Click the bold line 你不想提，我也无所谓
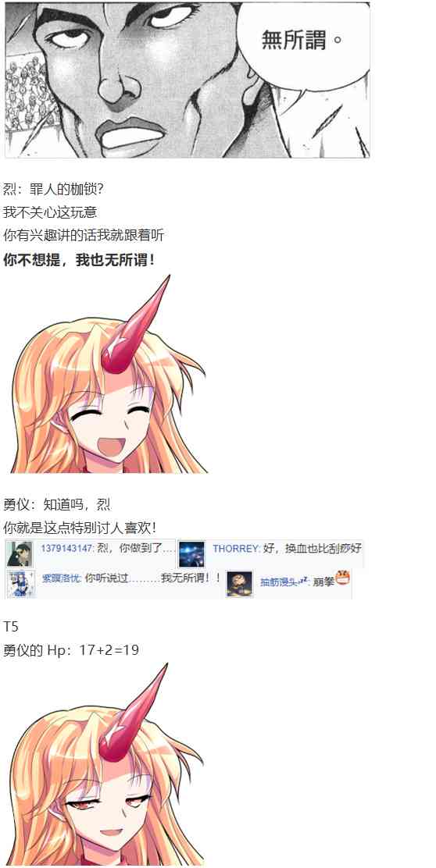This screenshot has height=868, width=436. [79, 260]
